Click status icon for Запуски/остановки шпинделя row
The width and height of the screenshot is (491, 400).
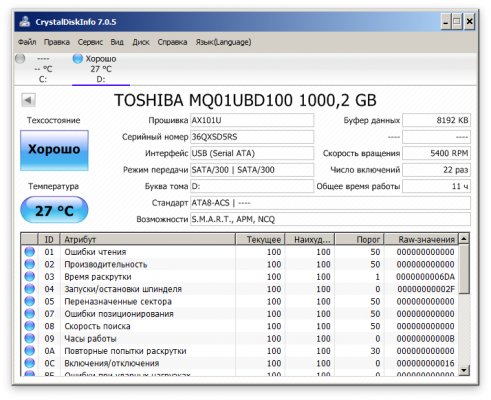click(x=30, y=289)
